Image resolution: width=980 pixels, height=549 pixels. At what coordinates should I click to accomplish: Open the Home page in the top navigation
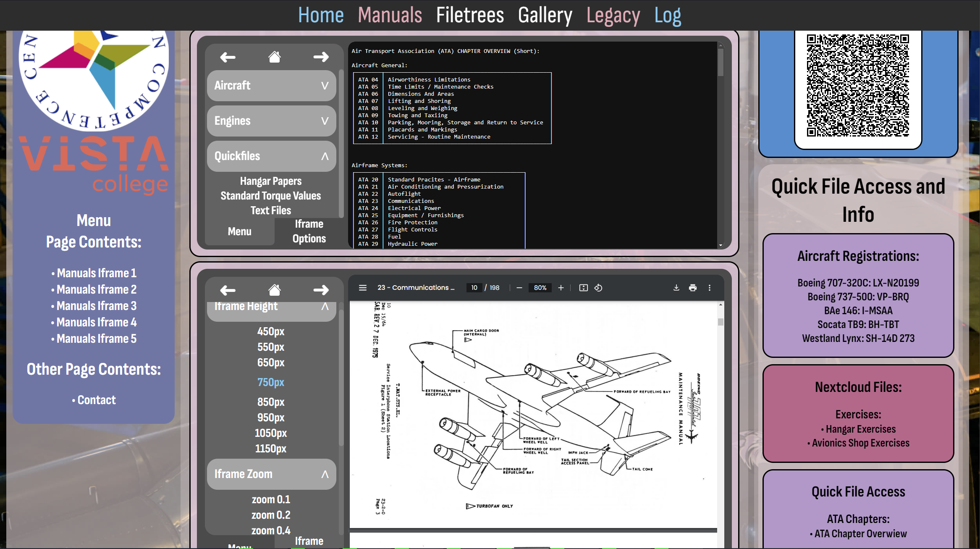tap(321, 16)
